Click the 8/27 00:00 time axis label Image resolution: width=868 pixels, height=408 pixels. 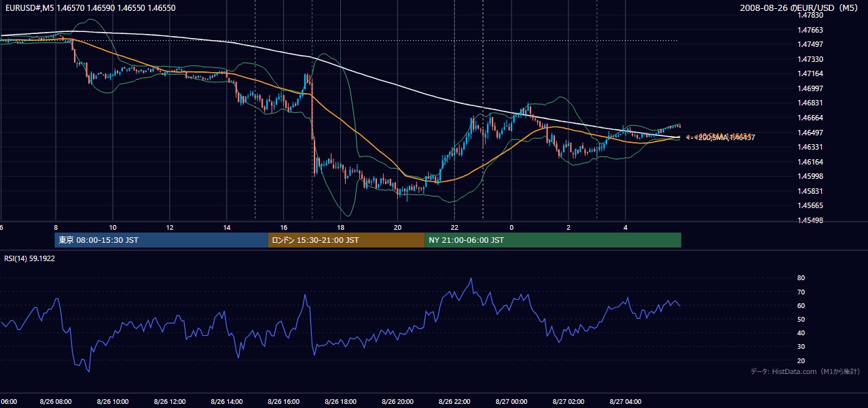[511, 401]
